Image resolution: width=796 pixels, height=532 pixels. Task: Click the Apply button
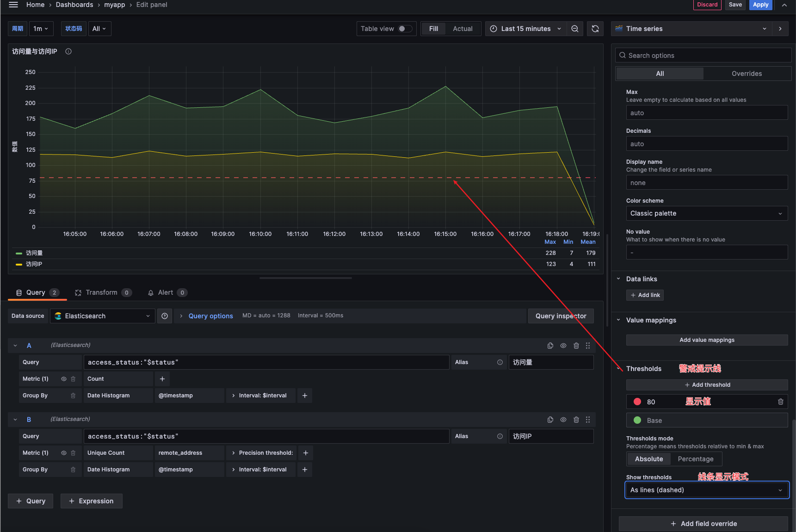[760, 5]
